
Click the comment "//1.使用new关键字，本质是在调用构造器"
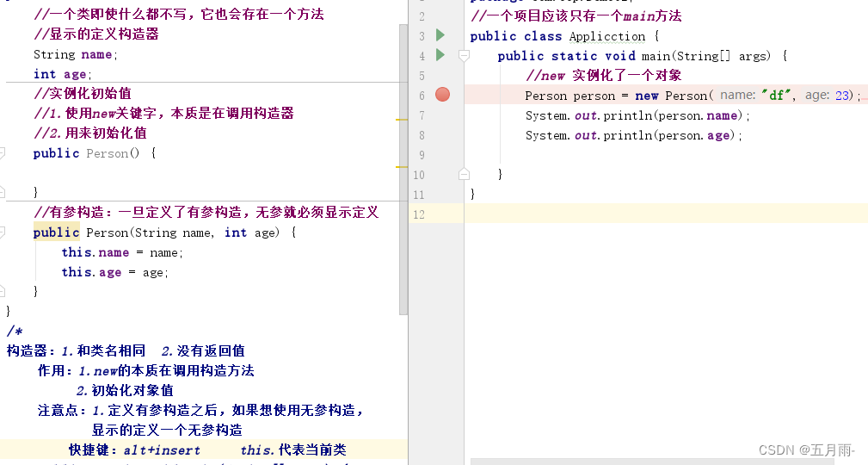(163, 113)
